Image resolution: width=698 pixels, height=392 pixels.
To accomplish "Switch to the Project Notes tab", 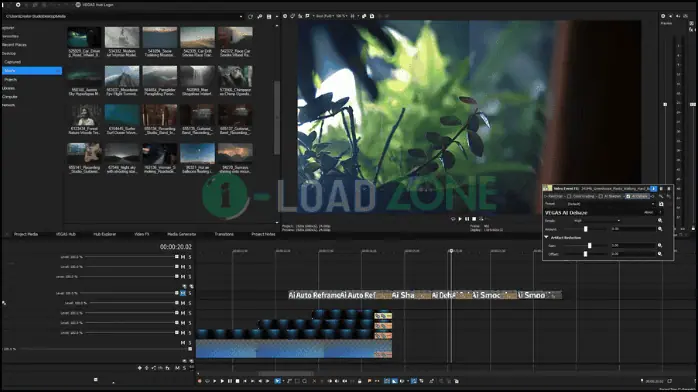I will pyautogui.click(x=263, y=234).
